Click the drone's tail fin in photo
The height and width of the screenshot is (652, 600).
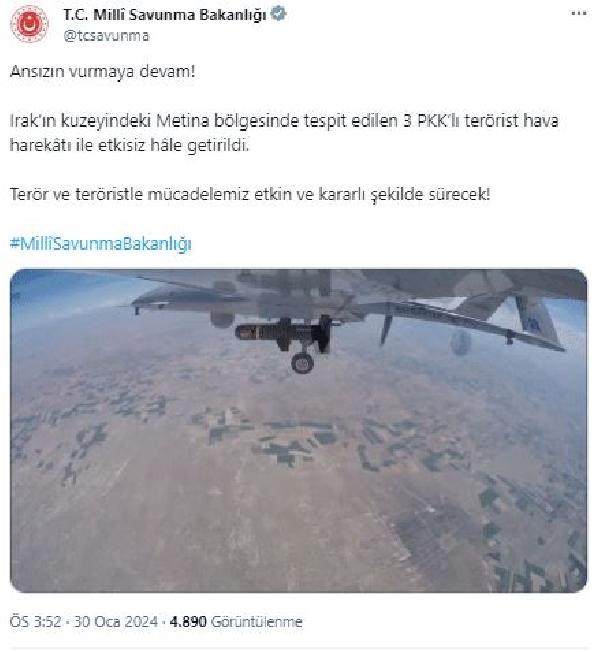(534, 315)
